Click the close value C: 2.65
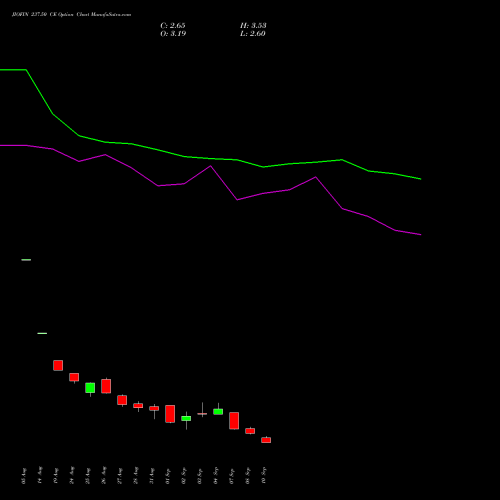The width and height of the screenshot is (500, 500). 173,26
